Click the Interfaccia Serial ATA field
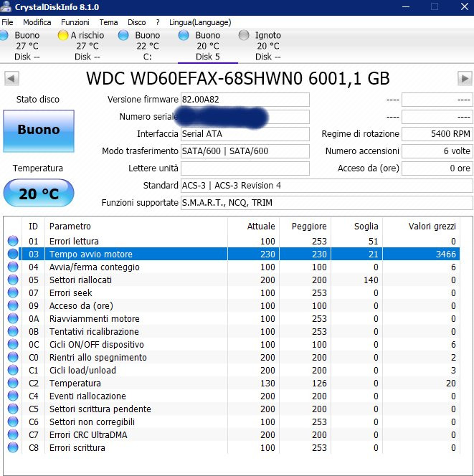Image resolution: width=474 pixels, height=476 pixels. click(x=245, y=134)
